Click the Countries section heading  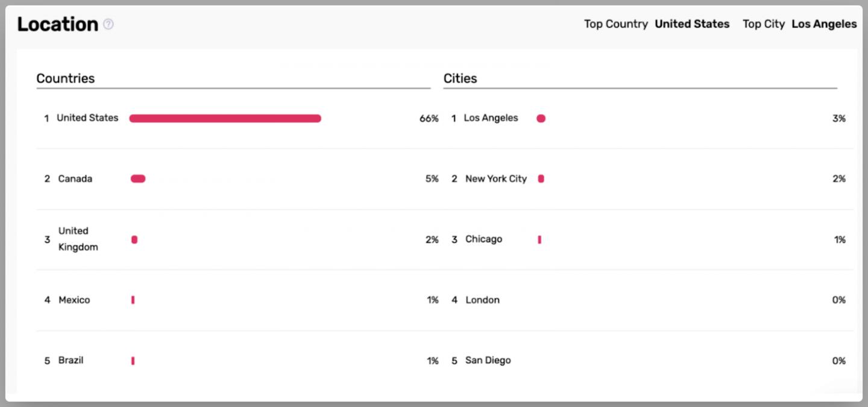66,78
